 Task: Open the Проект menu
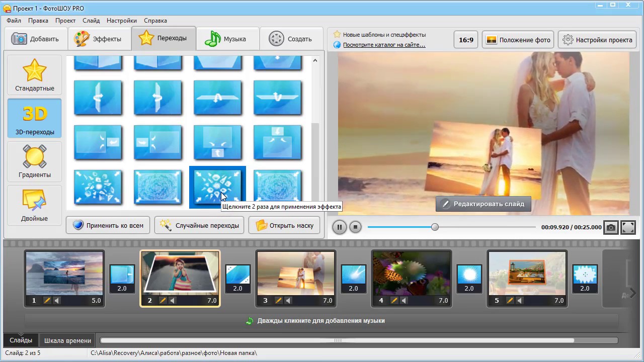[x=65, y=21]
